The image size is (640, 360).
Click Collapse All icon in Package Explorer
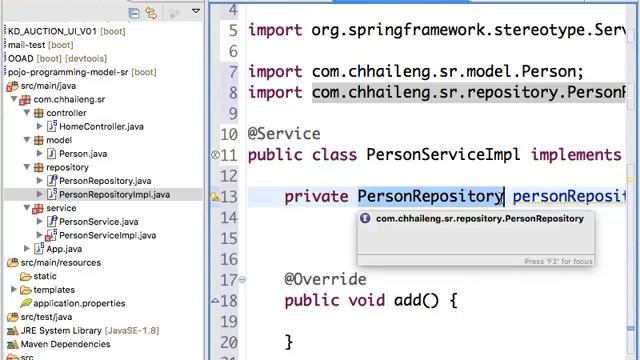point(134,13)
